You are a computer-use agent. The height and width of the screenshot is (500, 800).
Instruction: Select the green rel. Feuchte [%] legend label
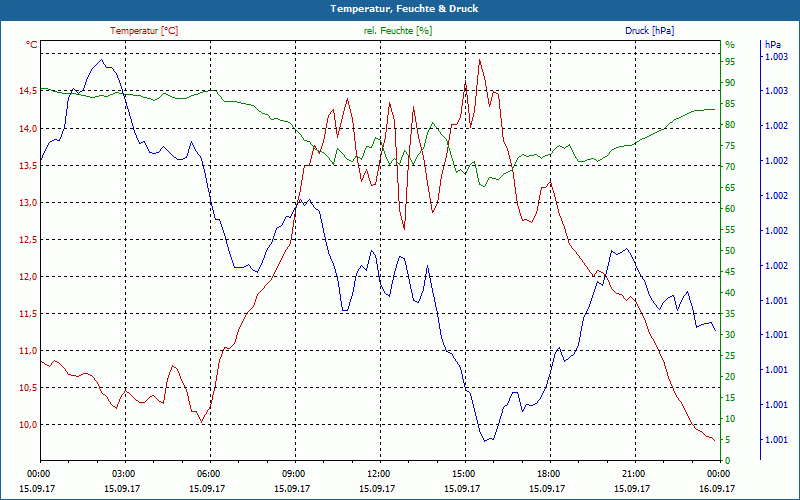pyautogui.click(x=397, y=31)
